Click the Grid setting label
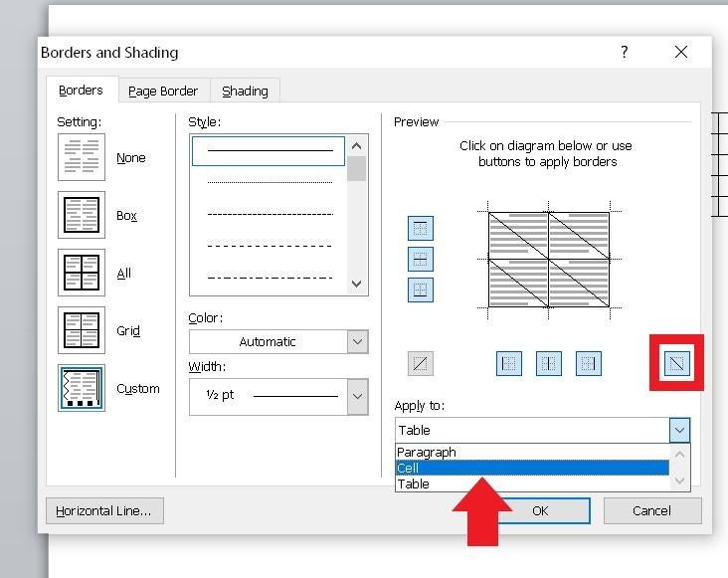The height and width of the screenshot is (578, 728). click(128, 330)
